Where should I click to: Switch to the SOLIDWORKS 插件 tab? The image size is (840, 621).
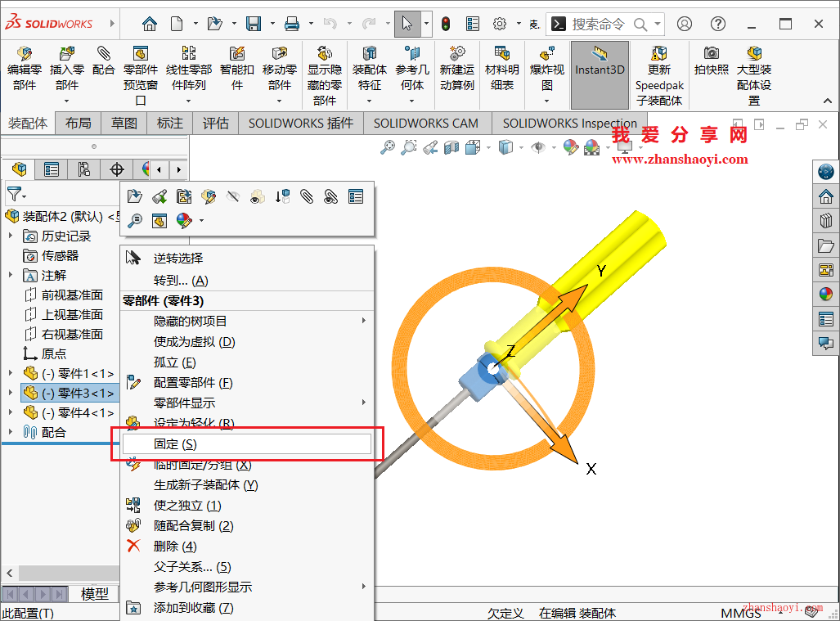point(300,124)
